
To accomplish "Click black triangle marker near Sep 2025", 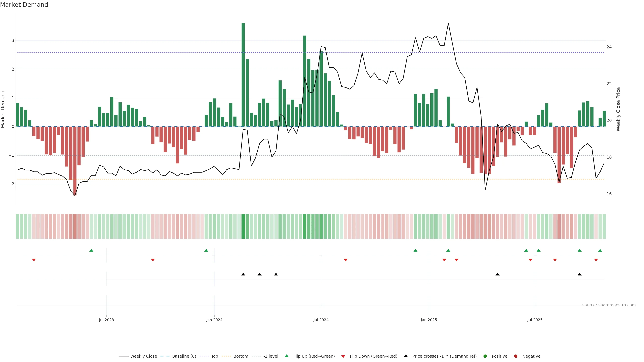I will (579, 274).
